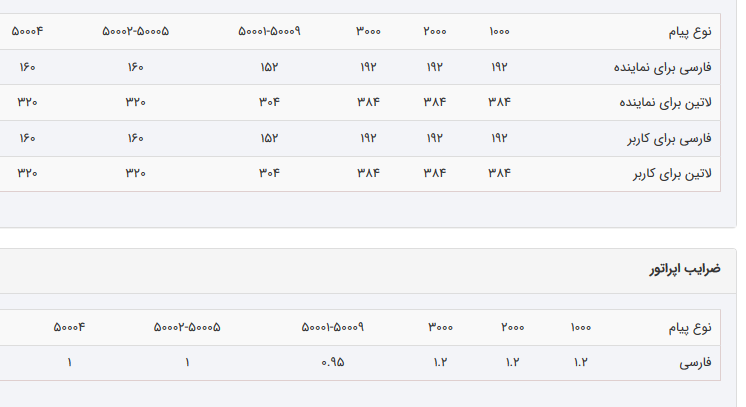Click the 0.95 coefficient cell
746x407 pixels.
click(x=333, y=362)
